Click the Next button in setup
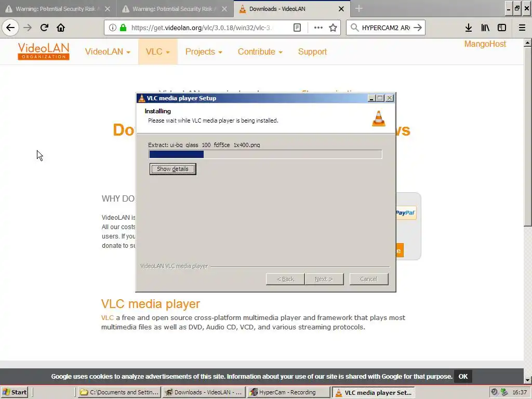The width and height of the screenshot is (532, 399). click(324, 279)
